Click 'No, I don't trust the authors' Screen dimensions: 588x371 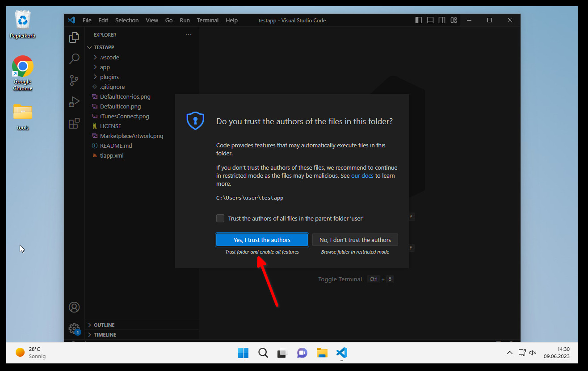[355, 240]
